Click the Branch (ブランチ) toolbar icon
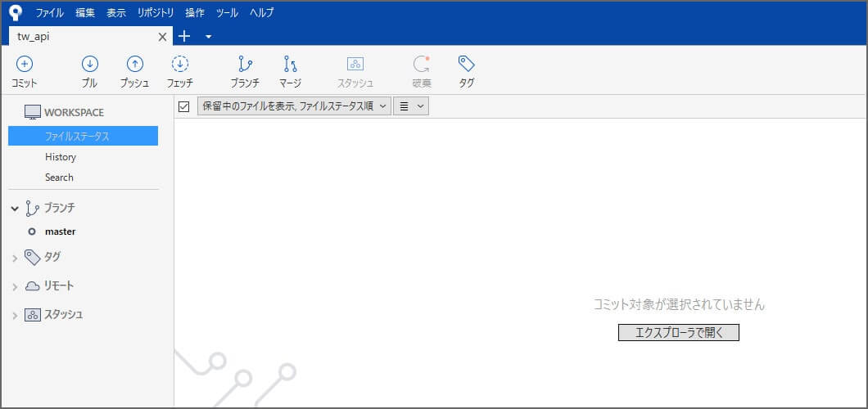The height and width of the screenshot is (409, 868). pyautogui.click(x=245, y=65)
